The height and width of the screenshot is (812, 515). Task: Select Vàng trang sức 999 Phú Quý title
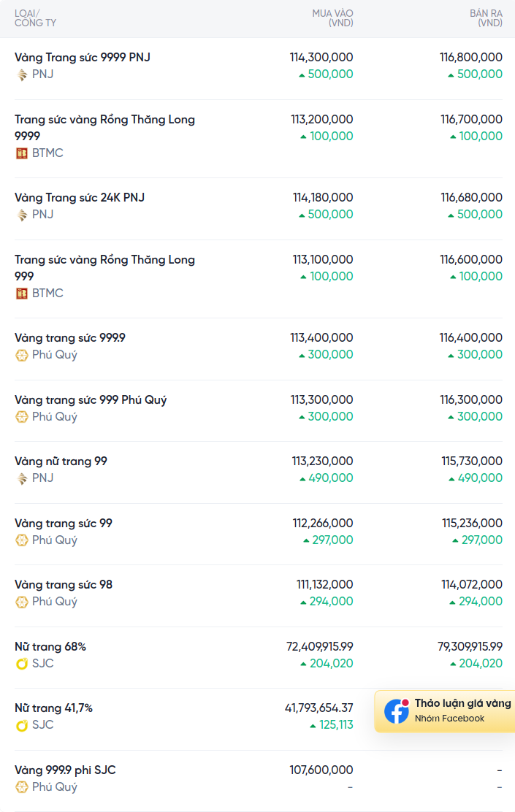(x=91, y=399)
